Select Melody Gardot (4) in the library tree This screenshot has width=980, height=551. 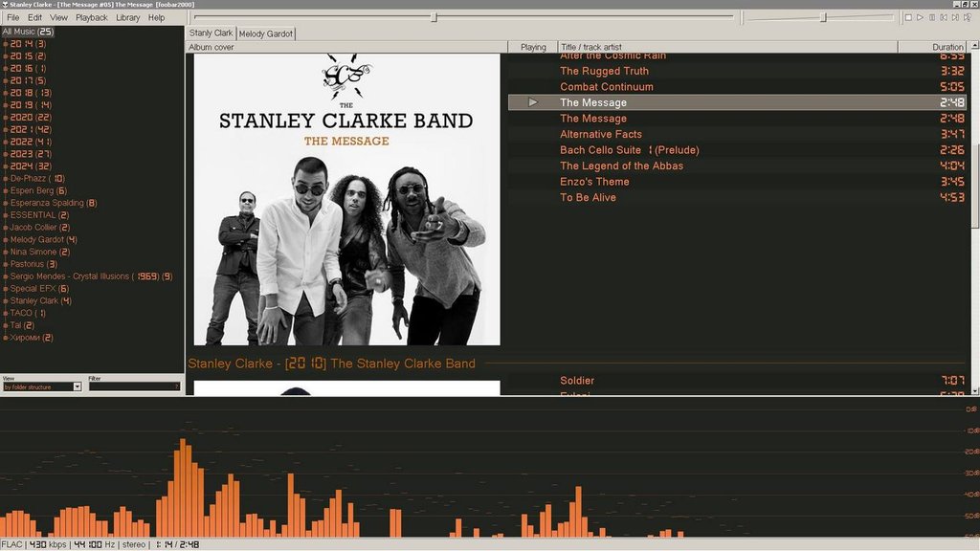44,239
